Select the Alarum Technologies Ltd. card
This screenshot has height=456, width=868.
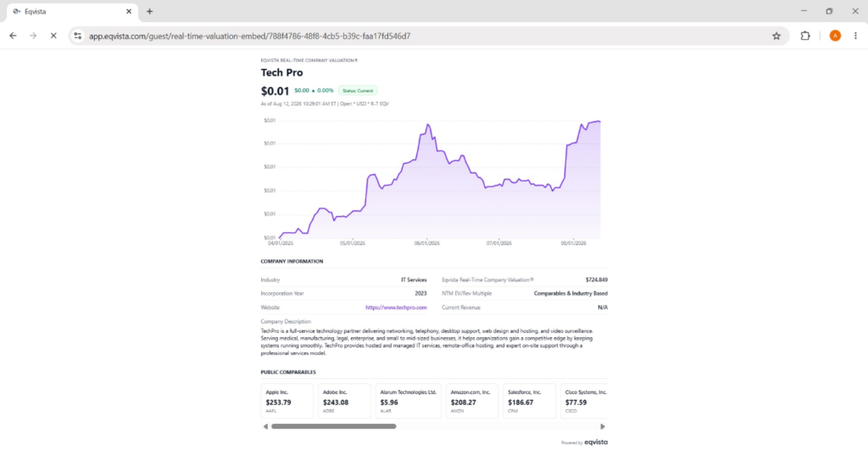point(409,401)
